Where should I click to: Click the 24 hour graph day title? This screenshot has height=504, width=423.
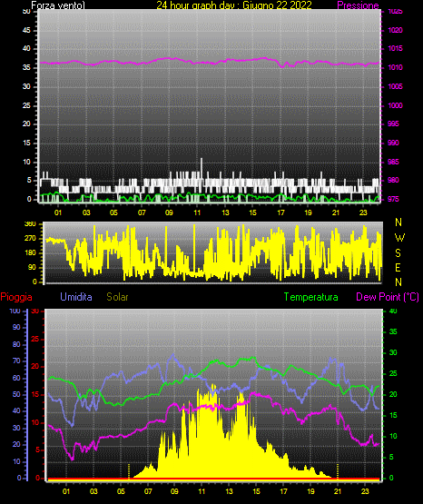[x=234, y=5]
